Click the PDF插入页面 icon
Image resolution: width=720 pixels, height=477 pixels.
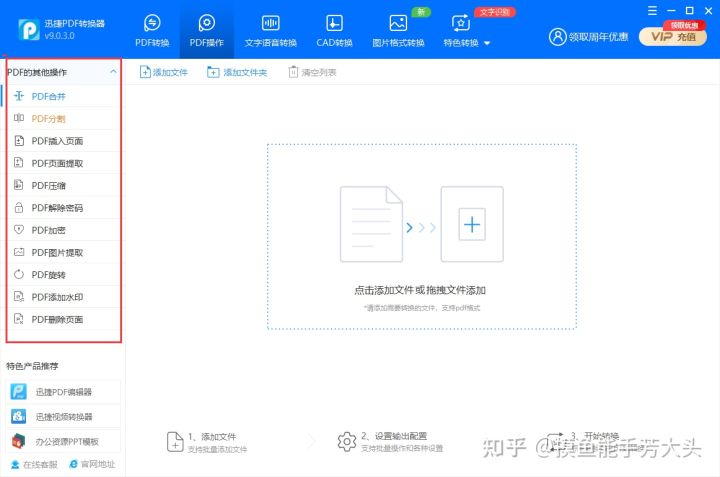[19, 140]
